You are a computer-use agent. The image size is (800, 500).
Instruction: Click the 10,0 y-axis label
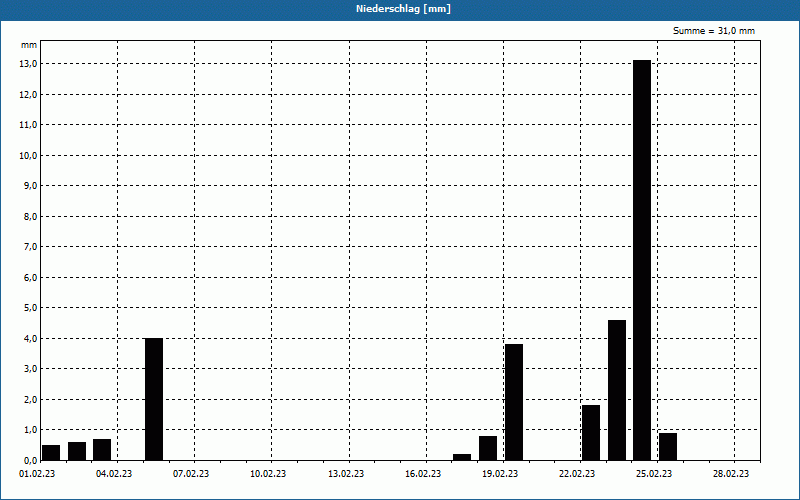tap(28, 156)
